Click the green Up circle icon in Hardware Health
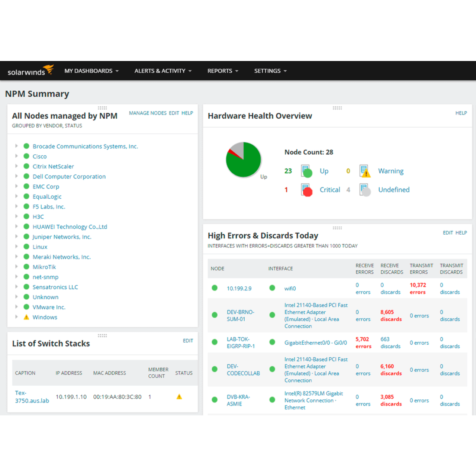The width and height of the screenshot is (476, 476). (x=306, y=172)
